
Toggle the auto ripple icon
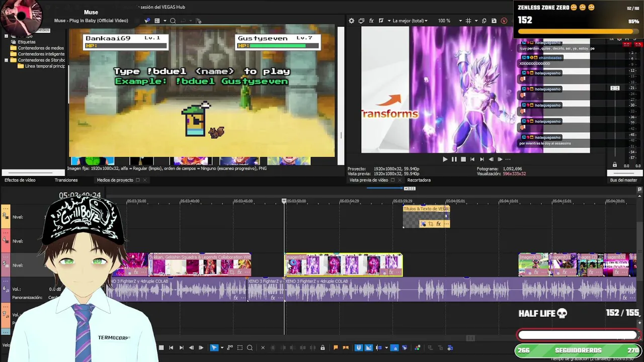click(379, 347)
